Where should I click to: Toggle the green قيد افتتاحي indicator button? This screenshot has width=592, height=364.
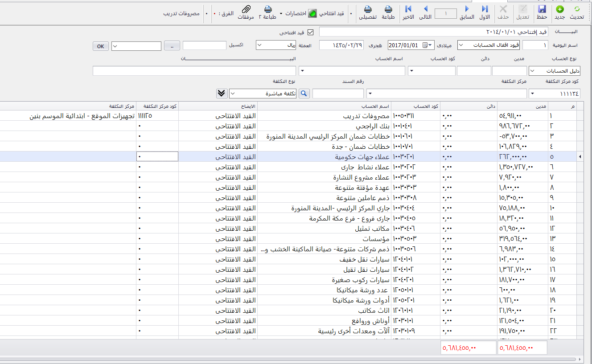click(x=313, y=13)
